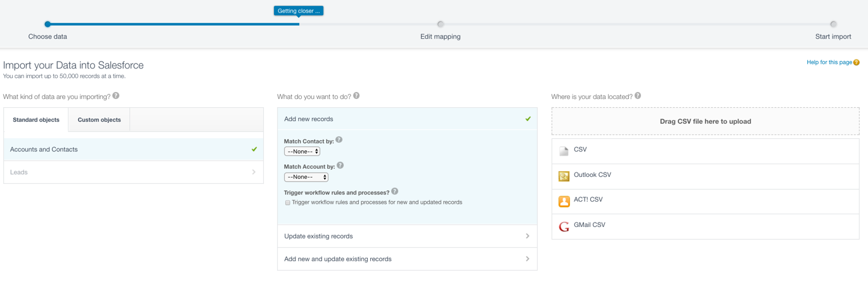The width and height of the screenshot is (868, 286).
Task: Enable Trigger workflow rules and processes checkbox
Action: click(288, 203)
